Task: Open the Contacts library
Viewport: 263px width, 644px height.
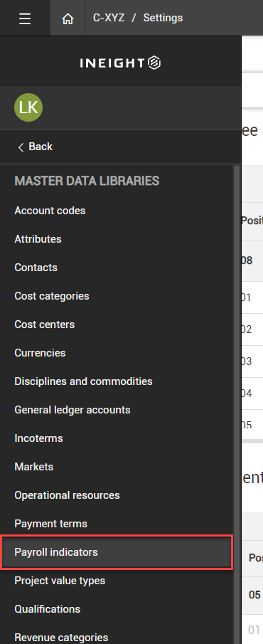Action: pos(36,268)
